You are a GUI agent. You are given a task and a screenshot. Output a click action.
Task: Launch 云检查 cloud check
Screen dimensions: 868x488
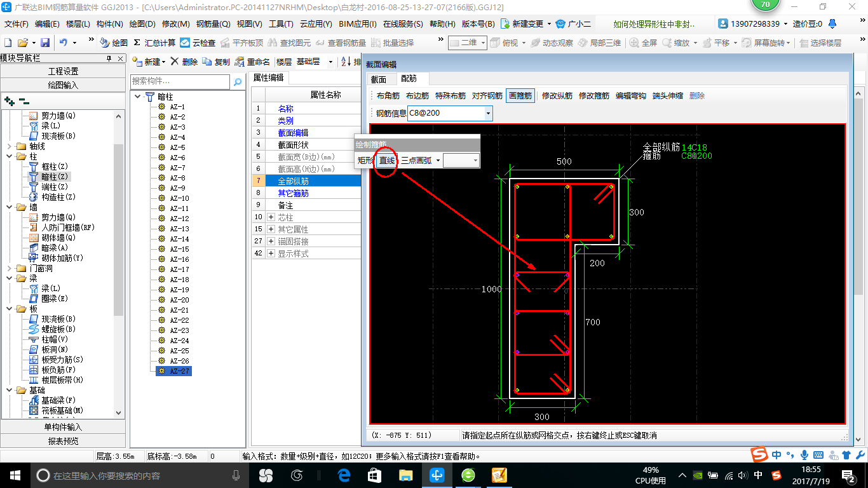point(198,43)
